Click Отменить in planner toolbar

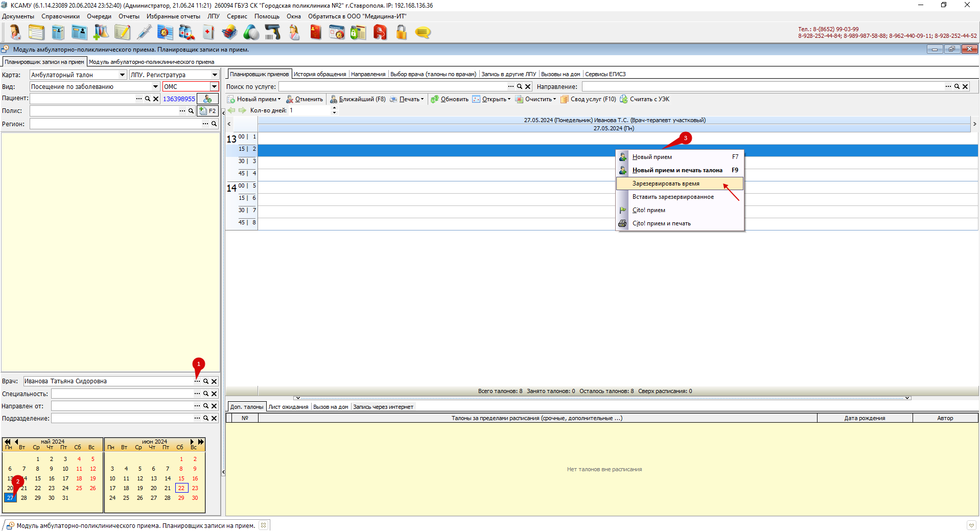click(x=305, y=99)
